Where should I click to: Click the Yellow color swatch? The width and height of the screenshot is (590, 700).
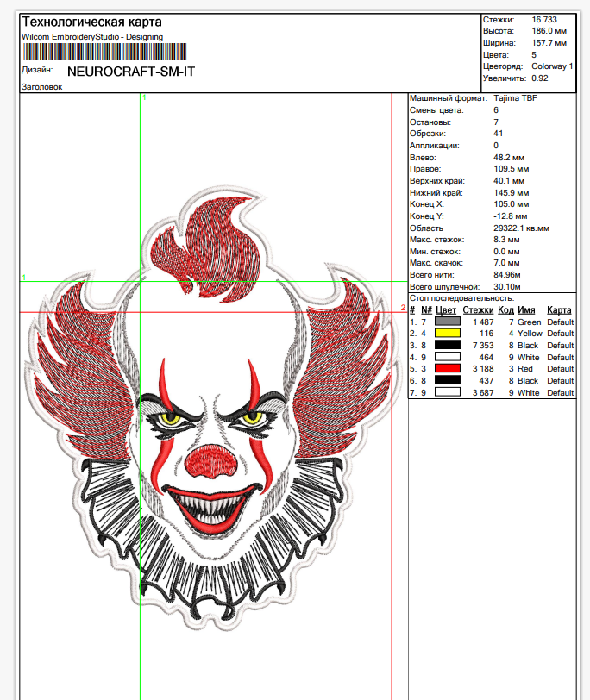(448, 333)
